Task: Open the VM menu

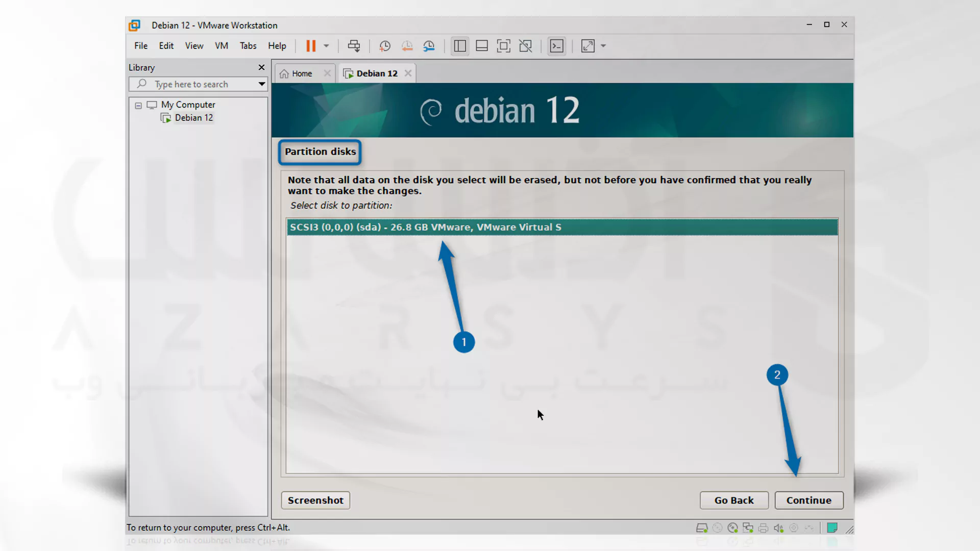Action: point(222,46)
